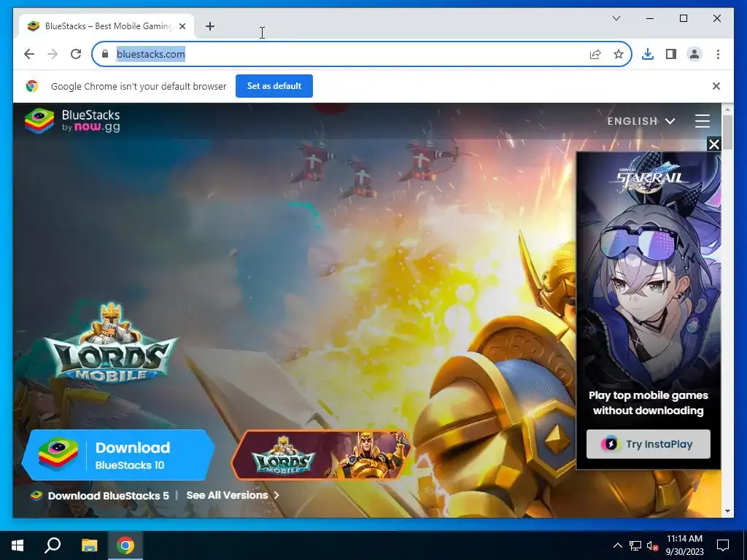Open Chrome downloads icon

tap(648, 54)
